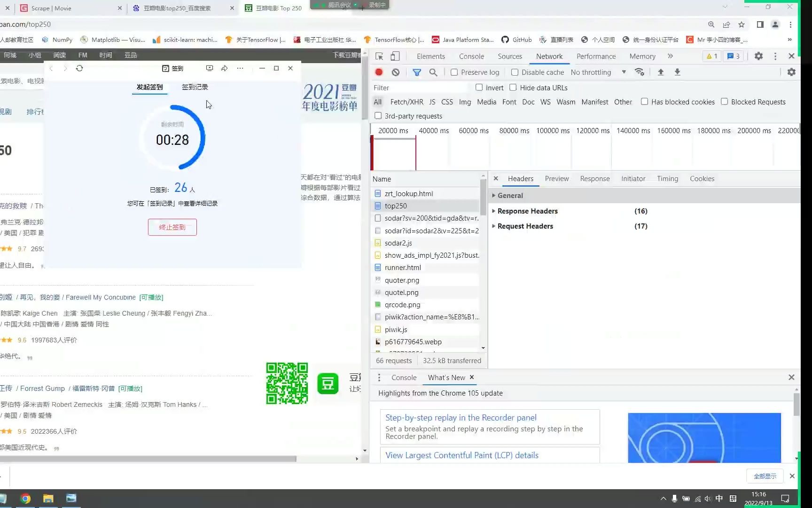Click the 全部显示 button
The image size is (812, 508).
(x=765, y=476)
